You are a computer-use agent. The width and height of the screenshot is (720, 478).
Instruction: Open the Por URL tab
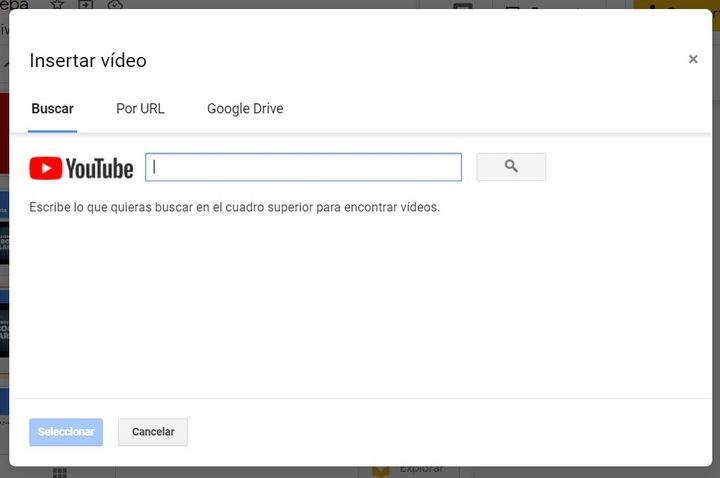pos(140,109)
